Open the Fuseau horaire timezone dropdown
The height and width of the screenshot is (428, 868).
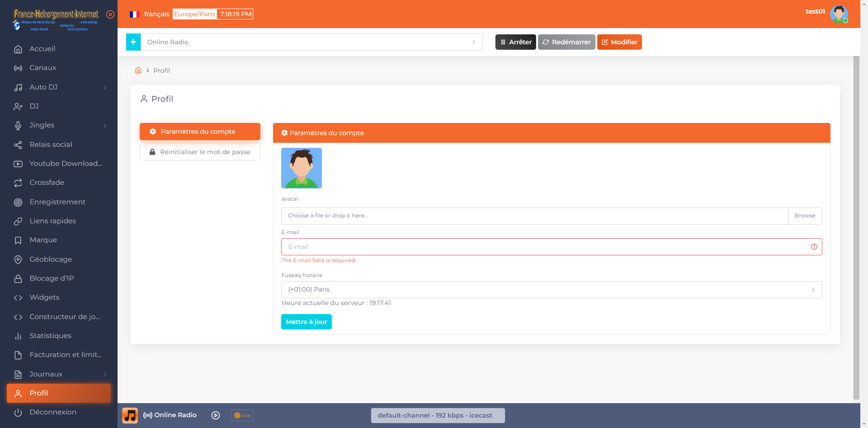coord(551,290)
